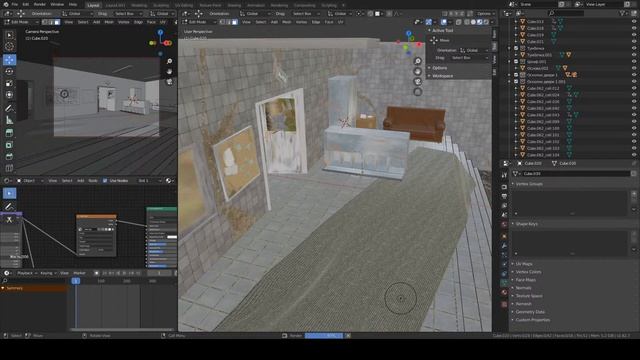640x360 pixels.
Task: Toggle the Шкаф.001 collection checkbox in outliner
Action: 516,62
